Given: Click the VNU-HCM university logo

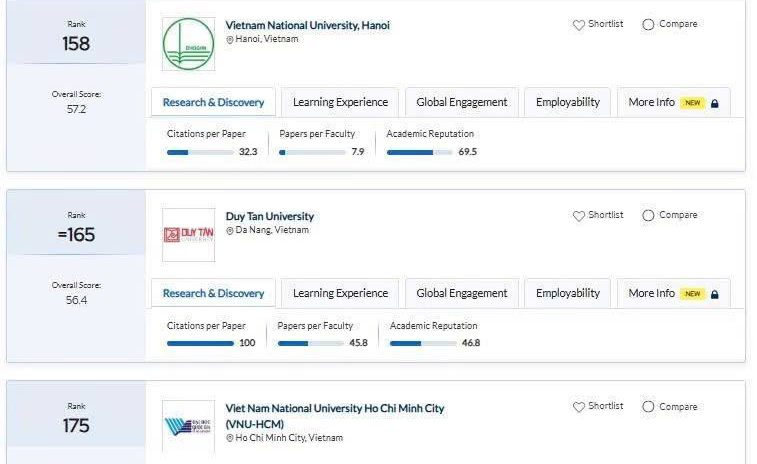Looking at the screenshot, I should point(188,427).
